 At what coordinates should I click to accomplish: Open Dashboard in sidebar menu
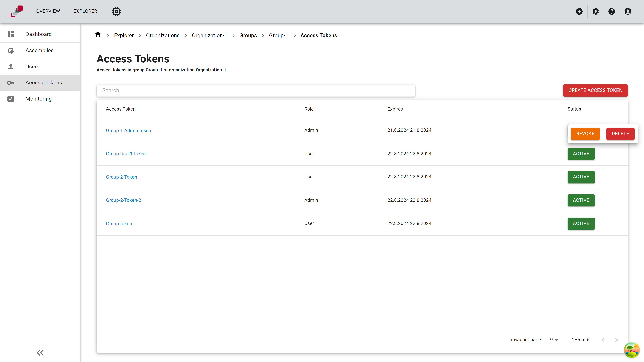coord(40,34)
